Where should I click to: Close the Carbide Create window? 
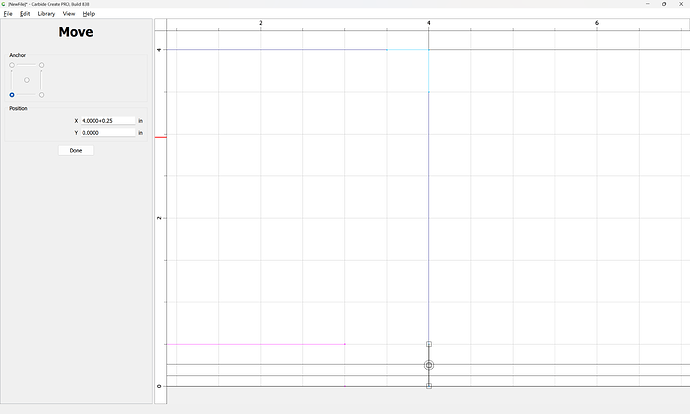coord(681,4)
